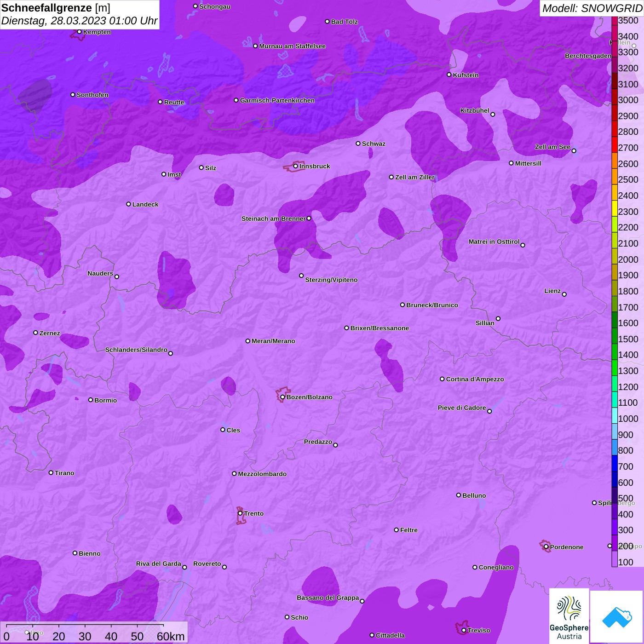Image resolution: width=644 pixels, height=644 pixels.
Task: Click the '60km' scale bar label
Action: tap(171, 636)
